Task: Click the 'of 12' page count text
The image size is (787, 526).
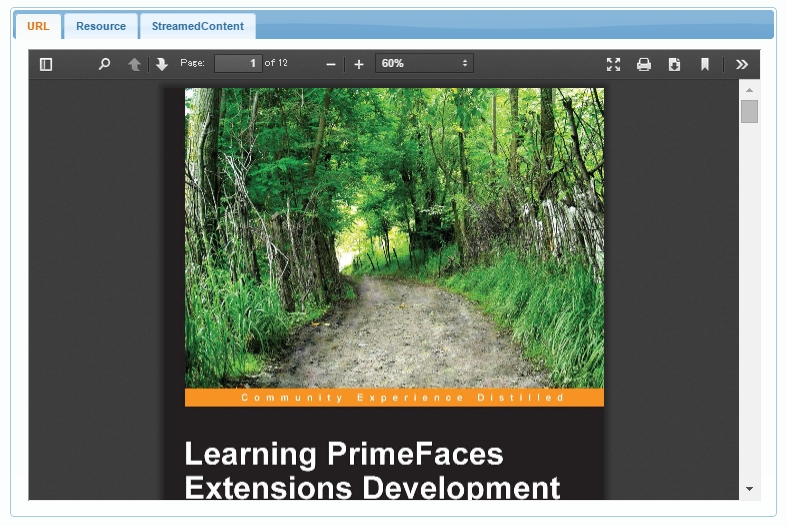Action: 276,63
